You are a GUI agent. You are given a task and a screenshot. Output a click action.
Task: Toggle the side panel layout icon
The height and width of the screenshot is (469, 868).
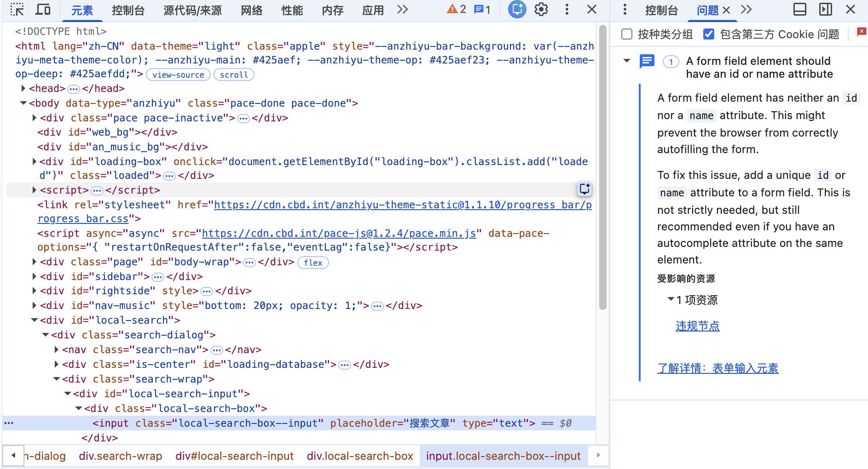[826, 10]
